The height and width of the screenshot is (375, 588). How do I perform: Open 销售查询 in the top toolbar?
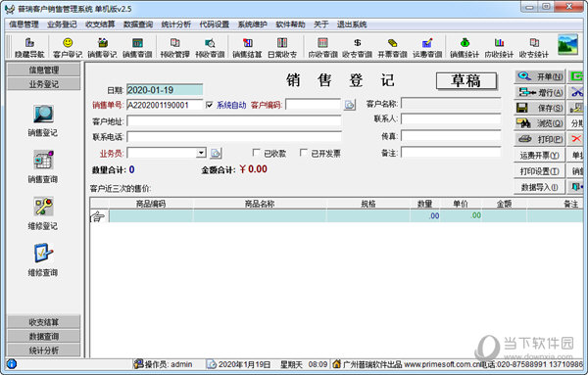coord(137,48)
